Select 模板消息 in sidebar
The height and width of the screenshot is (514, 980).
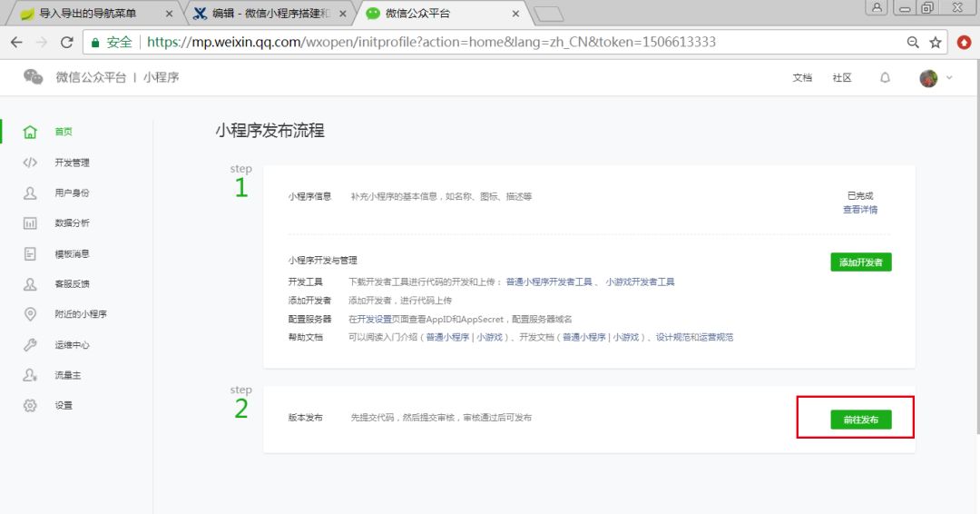(x=72, y=254)
